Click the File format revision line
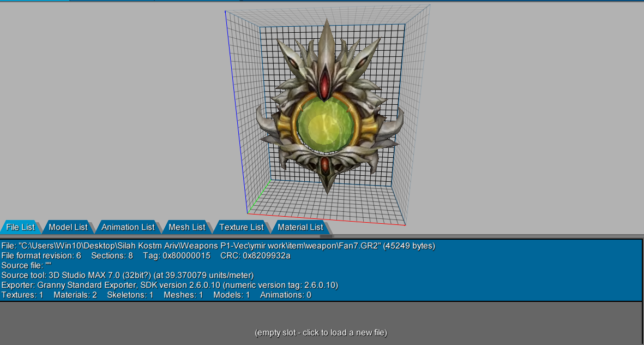The image size is (644, 345). (x=146, y=256)
